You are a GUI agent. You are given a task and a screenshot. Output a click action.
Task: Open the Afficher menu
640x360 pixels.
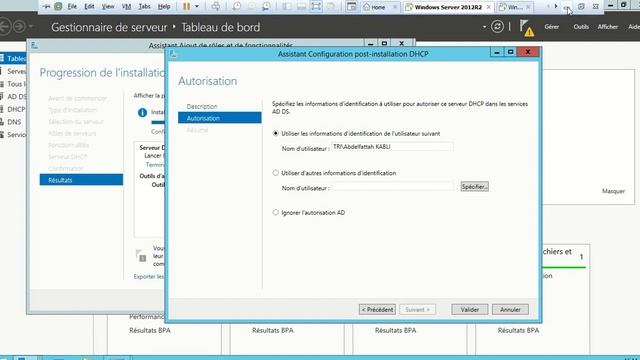pyautogui.click(x=608, y=27)
